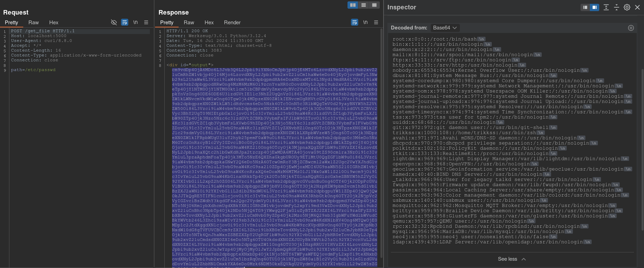Switch Request view to Pretty tab
This screenshot has width=644, height=268.
pyautogui.click(x=11, y=22)
